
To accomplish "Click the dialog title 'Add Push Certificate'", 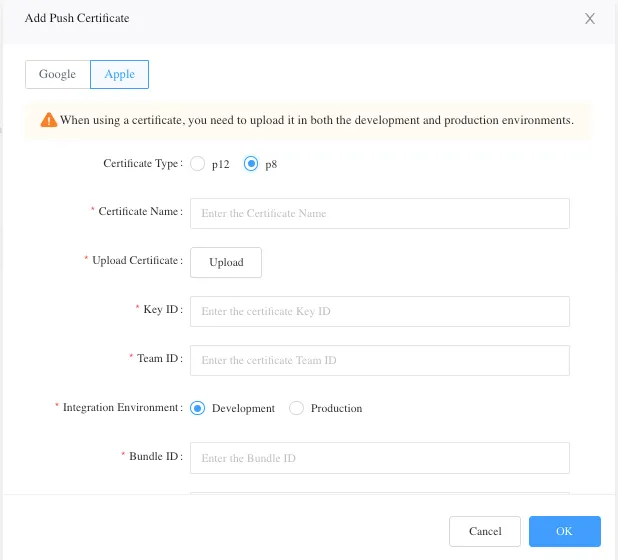I will point(77,18).
